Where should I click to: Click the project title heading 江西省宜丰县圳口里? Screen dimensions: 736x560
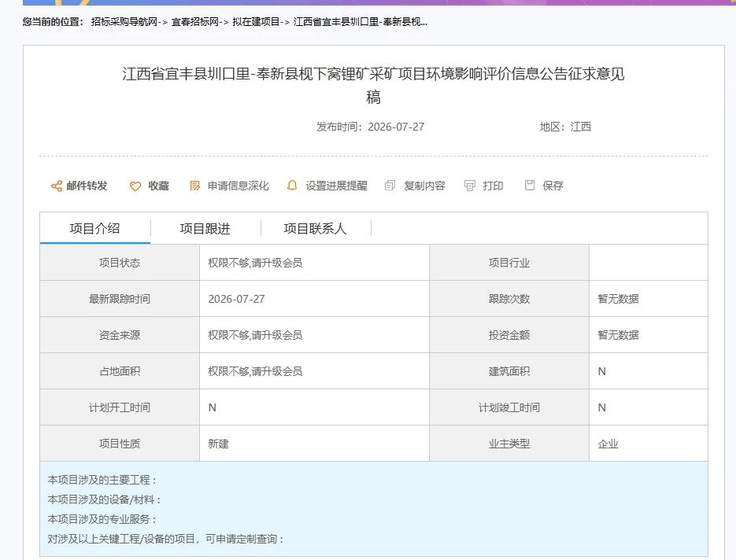[x=373, y=86]
